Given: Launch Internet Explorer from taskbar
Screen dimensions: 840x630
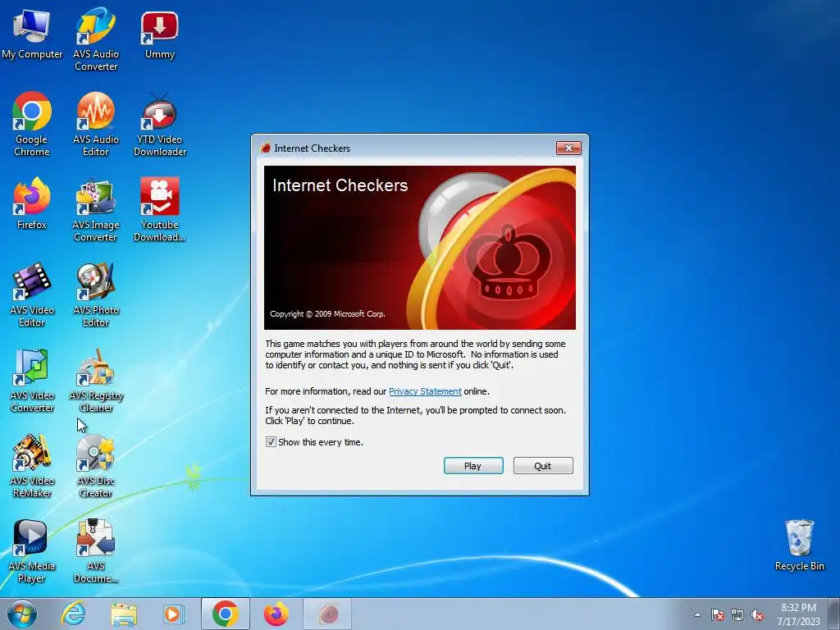Looking at the screenshot, I should pos(73,614).
